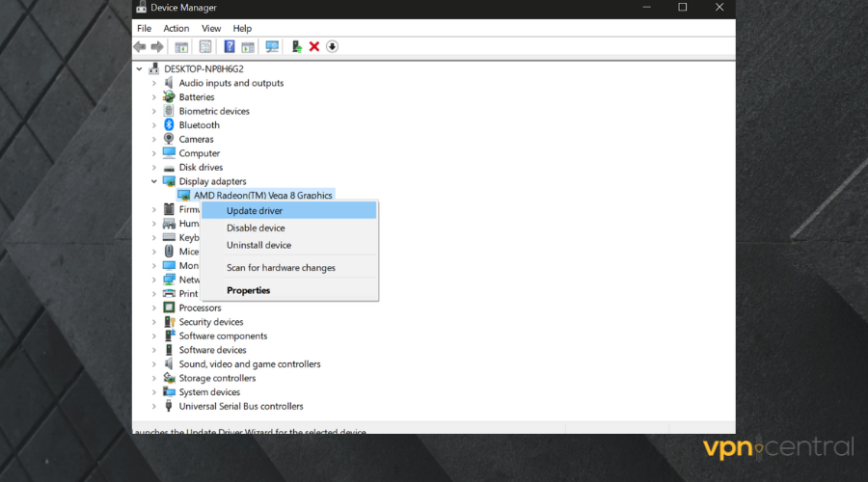
Task: Click the Show/Hide Console Tree icon
Action: [181, 46]
